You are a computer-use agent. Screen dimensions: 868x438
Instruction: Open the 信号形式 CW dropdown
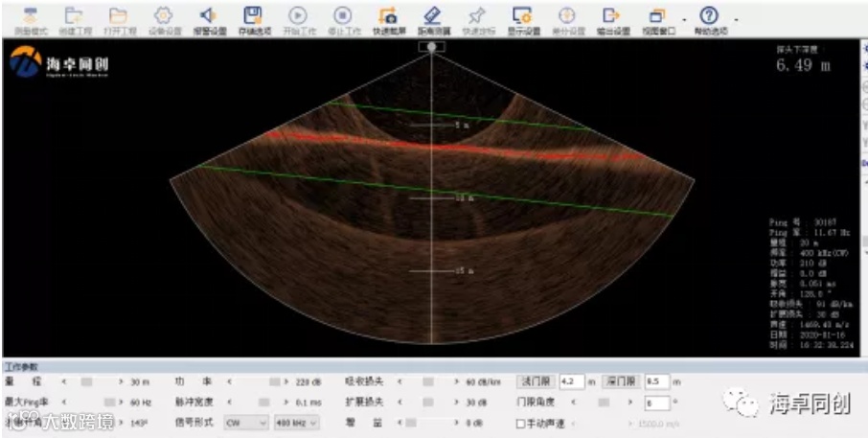(246, 423)
